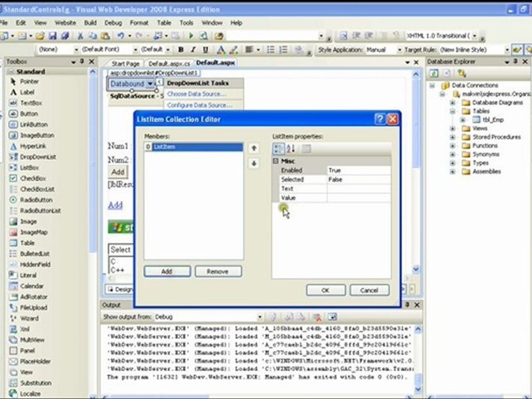Click OK in ListItem Collection Editor
Image resolution: width=532 pixels, height=399 pixels.
coord(326,290)
